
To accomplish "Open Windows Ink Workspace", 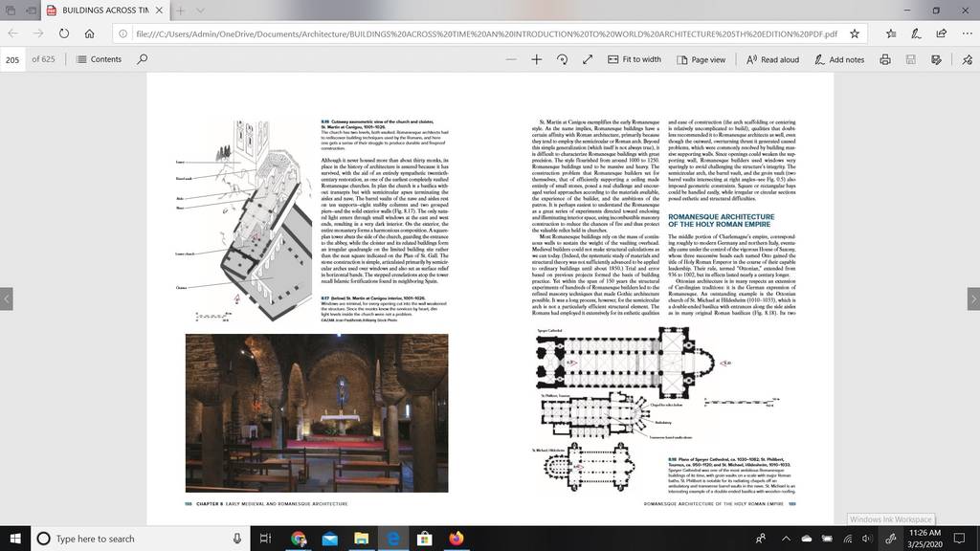I will tap(891, 539).
